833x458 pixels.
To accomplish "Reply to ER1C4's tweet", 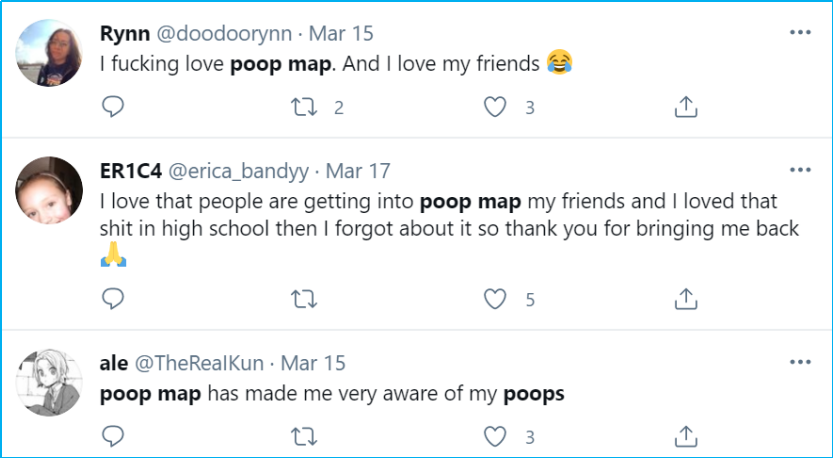I will coord(114,298).
